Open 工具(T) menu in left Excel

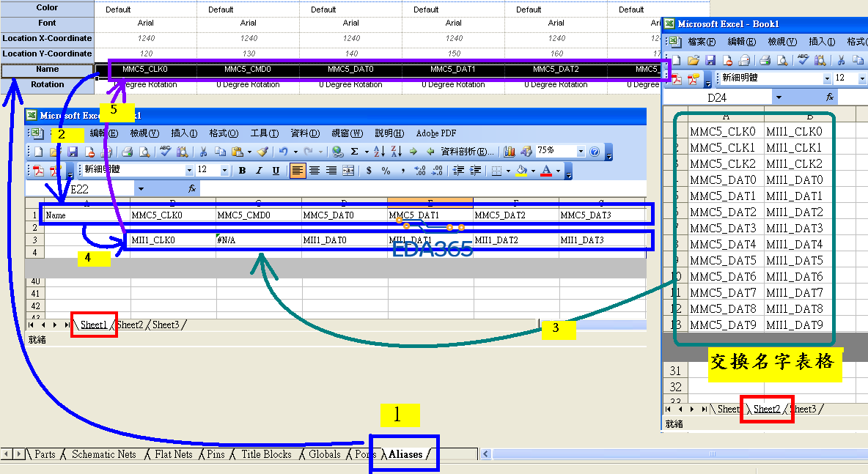tap(264, 133)
